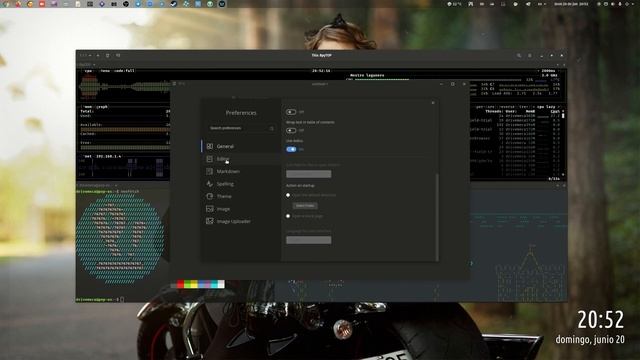Image resolution: width=640 pixels, height=360 pixels.
Task: Toggle the off switch at top of General pane
Action: coord(291,112)
